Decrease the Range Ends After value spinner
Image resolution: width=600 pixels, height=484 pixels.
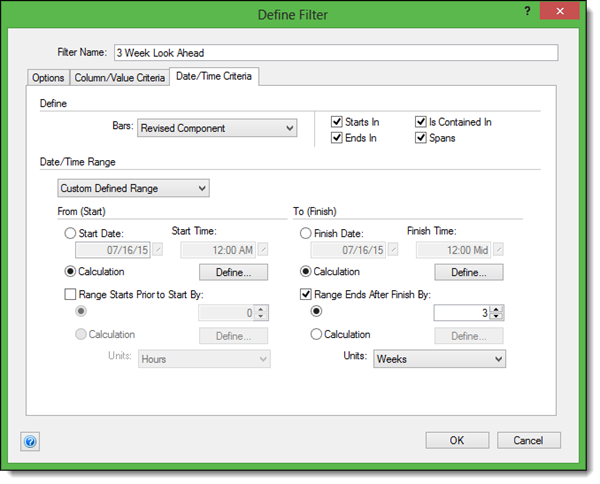click(498, 317)
